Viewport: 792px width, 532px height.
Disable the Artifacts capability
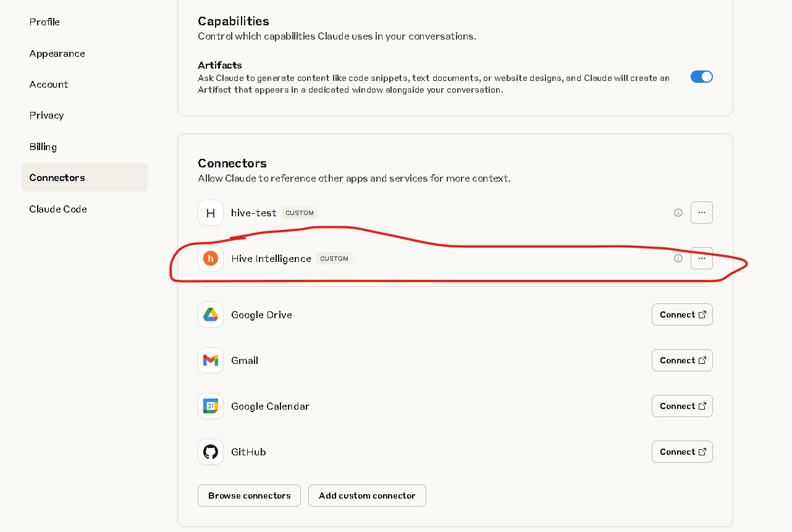click(x=702, y=77)
